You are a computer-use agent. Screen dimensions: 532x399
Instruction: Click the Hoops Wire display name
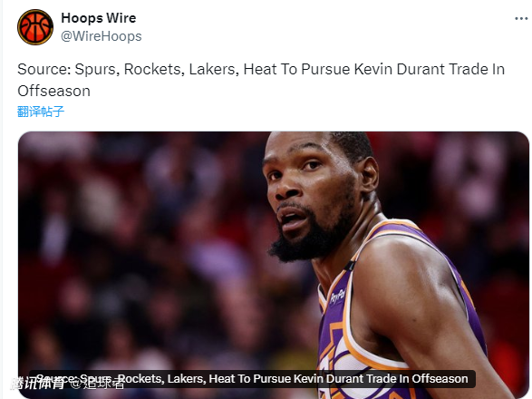coord(99,18)
